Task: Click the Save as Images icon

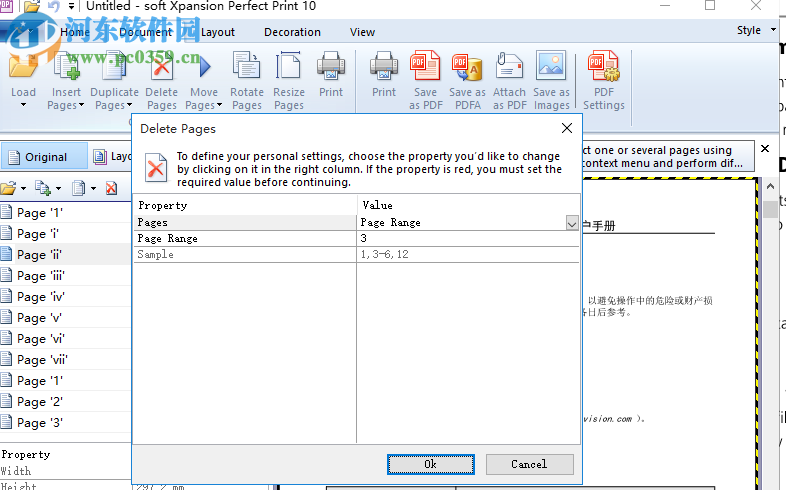Action: click(x=551, y=66)
